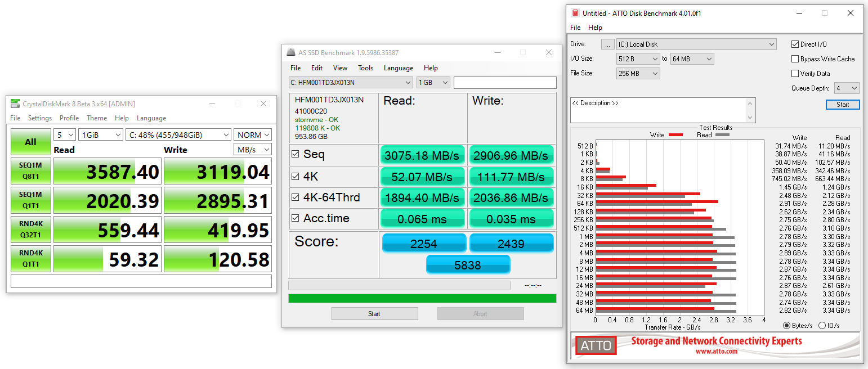
Task: Click the ATTO Disk Benchmark title bar icon
Action: [x=575, y=13]
